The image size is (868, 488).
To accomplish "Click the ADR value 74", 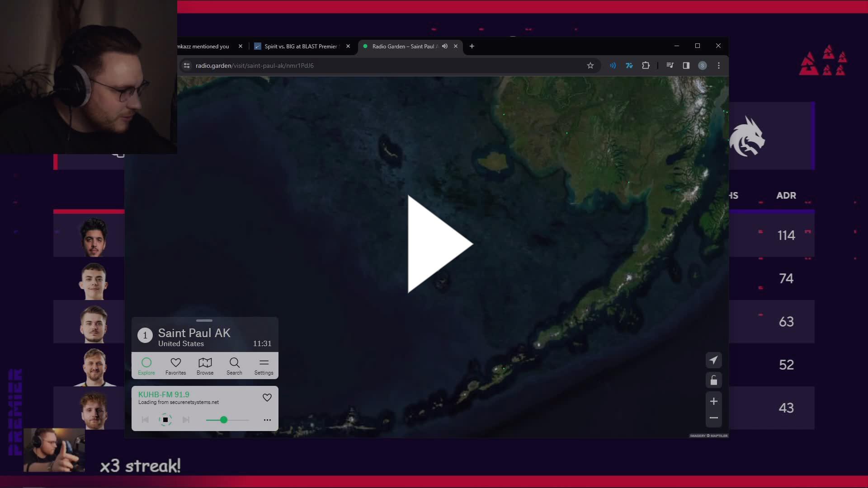I will 786,278.
